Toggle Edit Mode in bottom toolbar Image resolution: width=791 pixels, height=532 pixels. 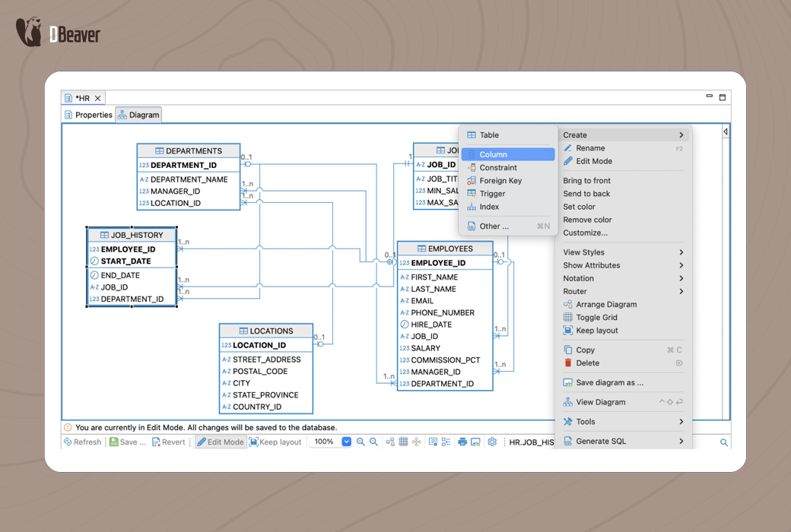(x=221, y=442)
